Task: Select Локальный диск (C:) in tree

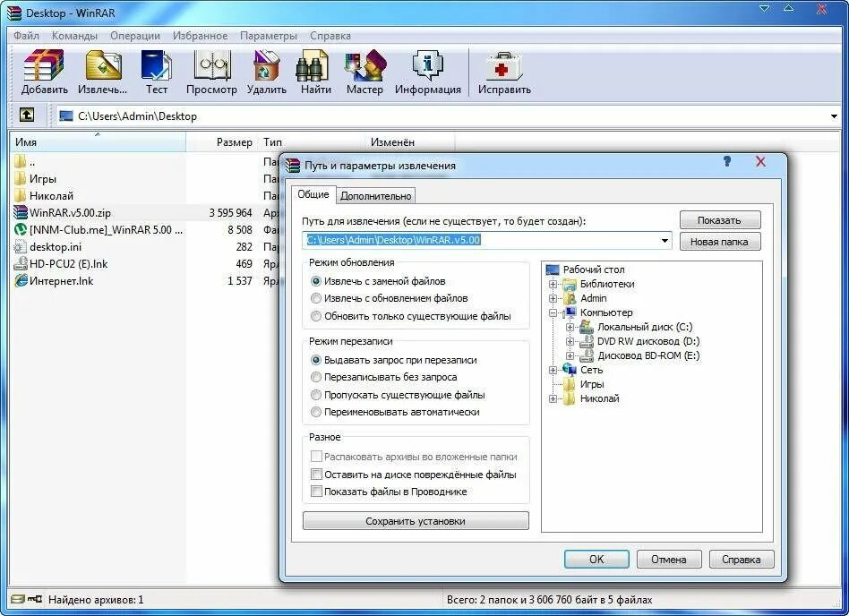Action: click(x=644, y=327)
